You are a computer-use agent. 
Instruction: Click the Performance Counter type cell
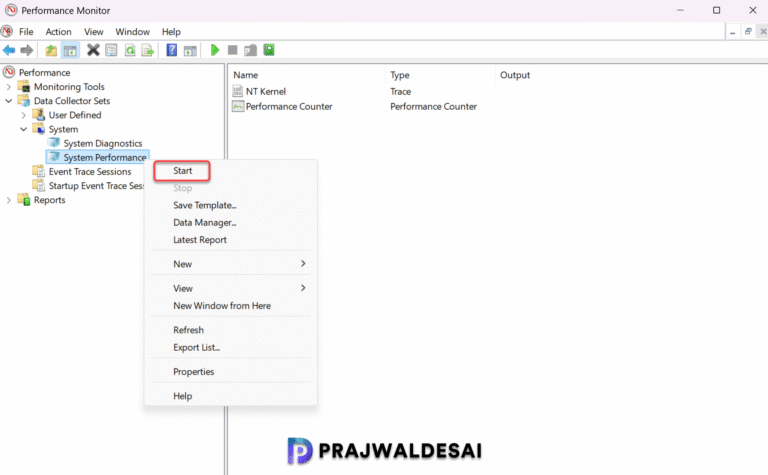click(x=433, y=106)
